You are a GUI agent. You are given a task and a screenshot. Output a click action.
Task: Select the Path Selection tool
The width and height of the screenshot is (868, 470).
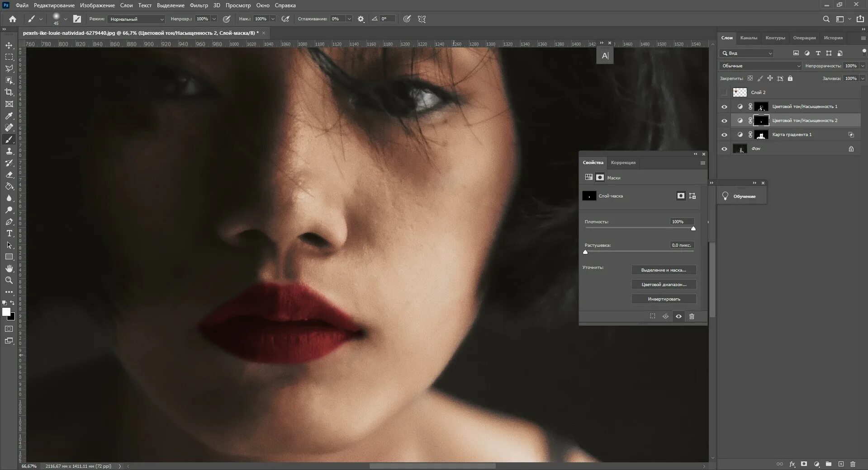[x=9, y=245]
